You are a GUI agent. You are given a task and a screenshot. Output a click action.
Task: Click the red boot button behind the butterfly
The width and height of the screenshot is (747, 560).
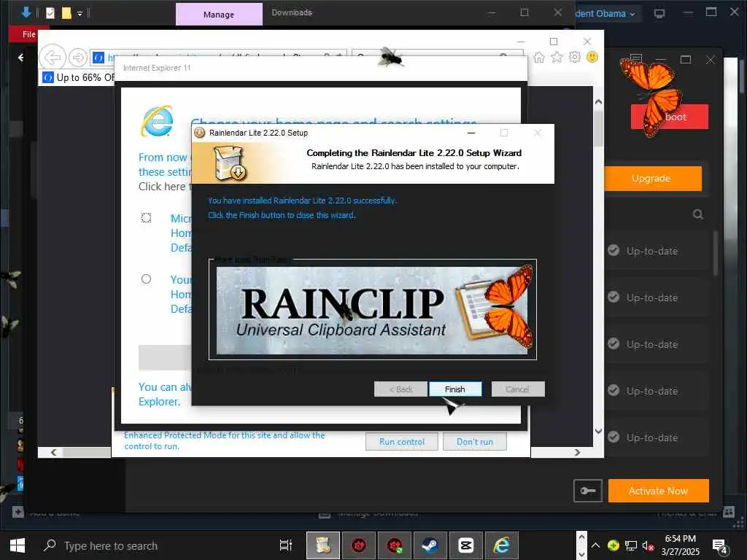670,117
